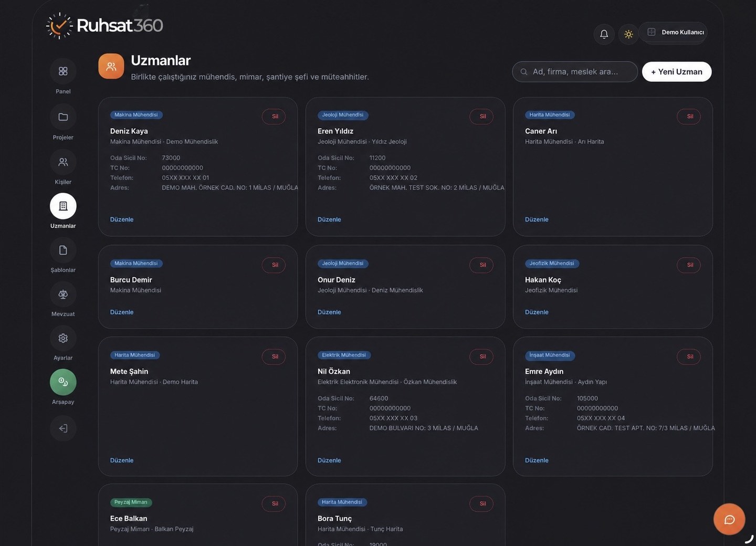Click Elektrik Mühendisi tag on Nil Özkan
This screenshot has width=756, height=546.
344,355
